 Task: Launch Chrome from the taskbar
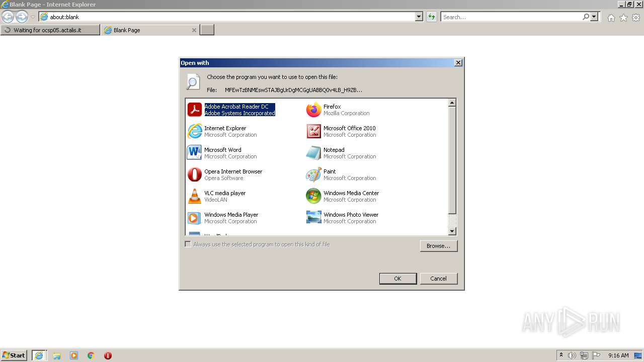point(91,355)
